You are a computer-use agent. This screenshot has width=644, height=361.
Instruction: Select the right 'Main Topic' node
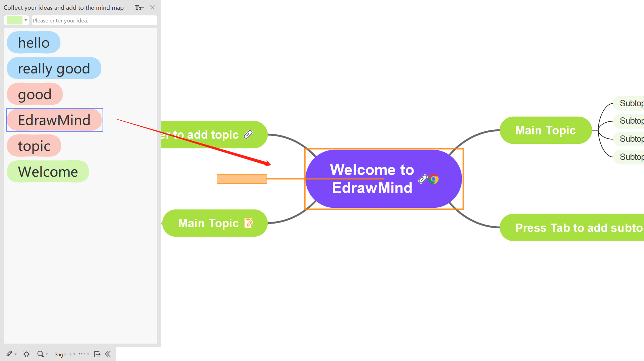pyautogui.click(x=546, y=130)
